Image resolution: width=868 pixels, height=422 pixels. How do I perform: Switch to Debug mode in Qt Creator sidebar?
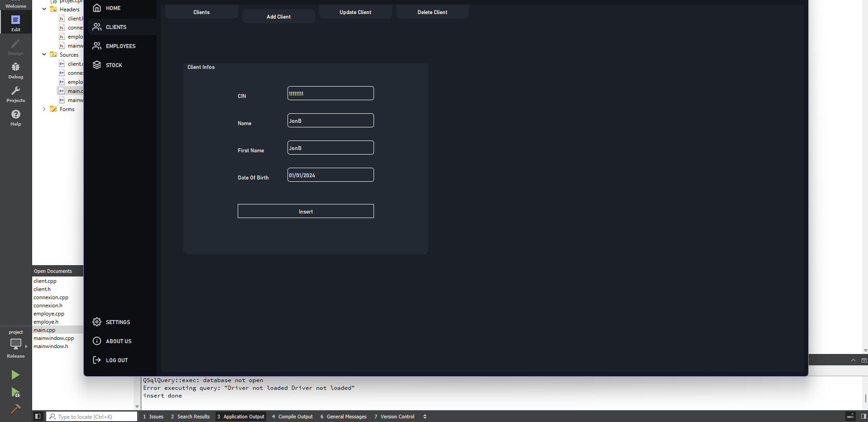click(15, 71)
